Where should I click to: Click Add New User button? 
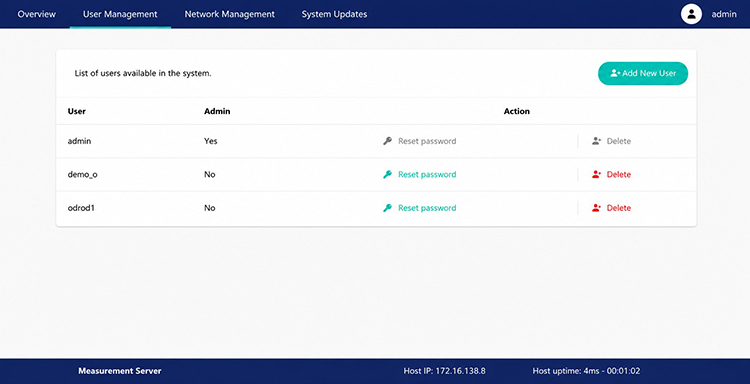click(643, 73)
